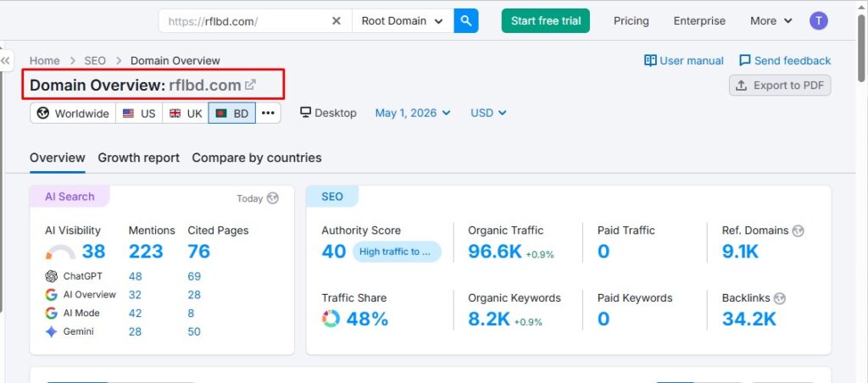The width and height of the screenshot is (868, 383).
Task: Go to SEO breadcrumb
Action: pyautogui.click(x=95, y=61)
